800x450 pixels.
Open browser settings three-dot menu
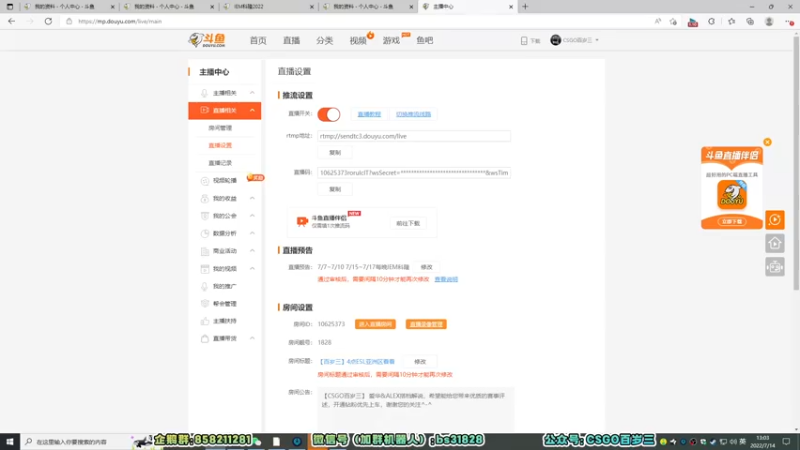tap(789, 21)
